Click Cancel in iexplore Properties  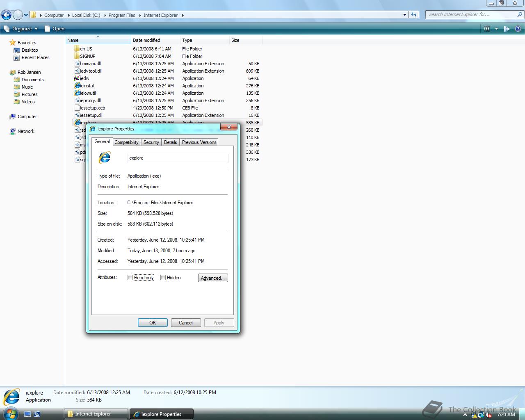(186, 323)
